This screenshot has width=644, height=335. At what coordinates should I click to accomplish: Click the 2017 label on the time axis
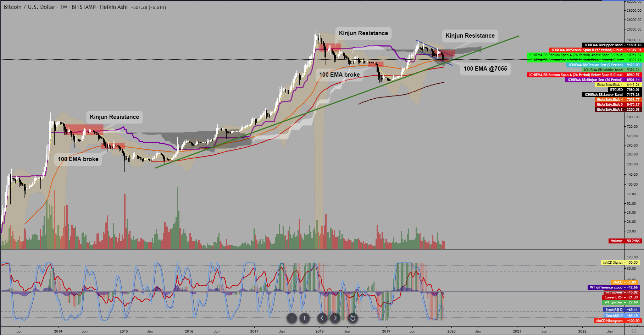click(254, 331)
